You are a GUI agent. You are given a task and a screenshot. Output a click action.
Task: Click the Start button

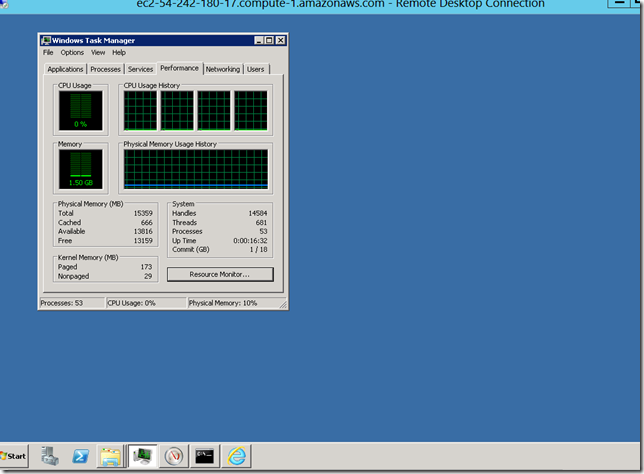[14, 456]
